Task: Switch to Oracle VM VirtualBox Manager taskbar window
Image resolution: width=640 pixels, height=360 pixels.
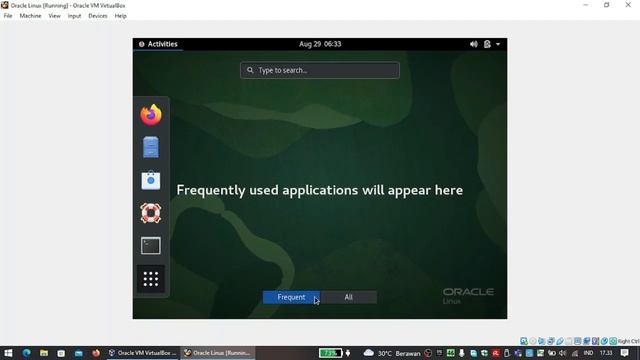Action: tap(142, 353)
